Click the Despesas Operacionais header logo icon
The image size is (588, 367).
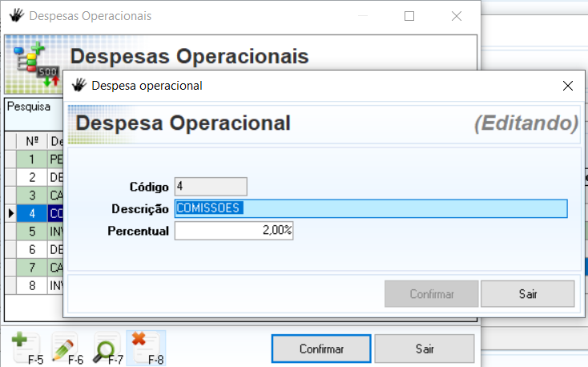pyautogui.click(x=35, y=64)
